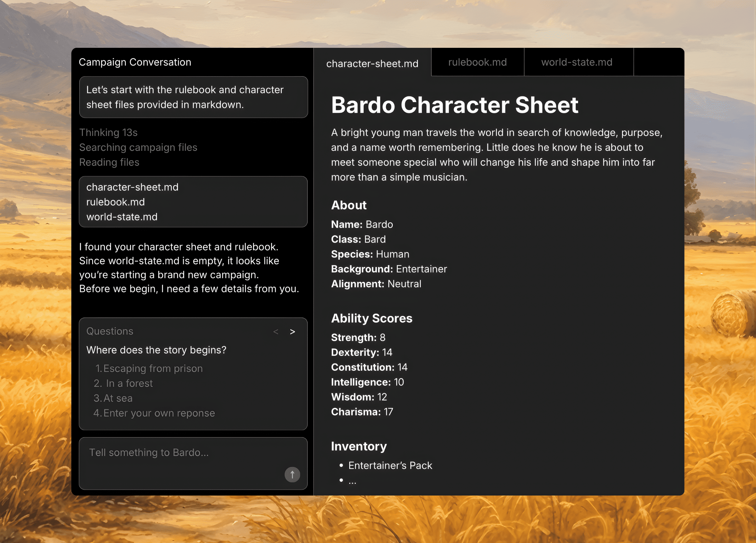
Task: Select world-state.md in the files list bubble
Action: [122, 216]
